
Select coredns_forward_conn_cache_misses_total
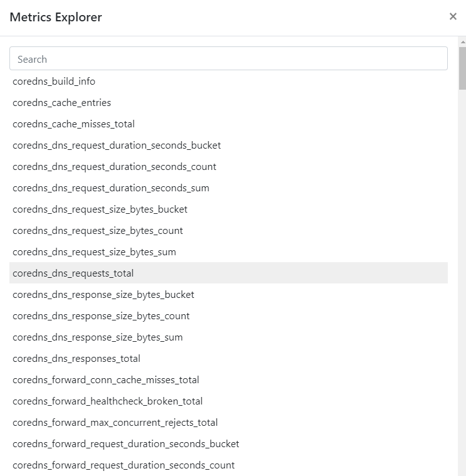[x=228, y=380]
